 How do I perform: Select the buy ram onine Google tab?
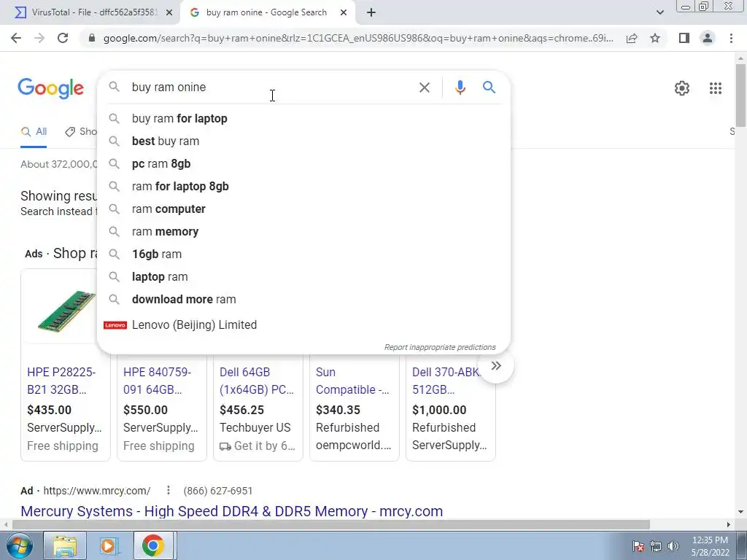(267, 12)
